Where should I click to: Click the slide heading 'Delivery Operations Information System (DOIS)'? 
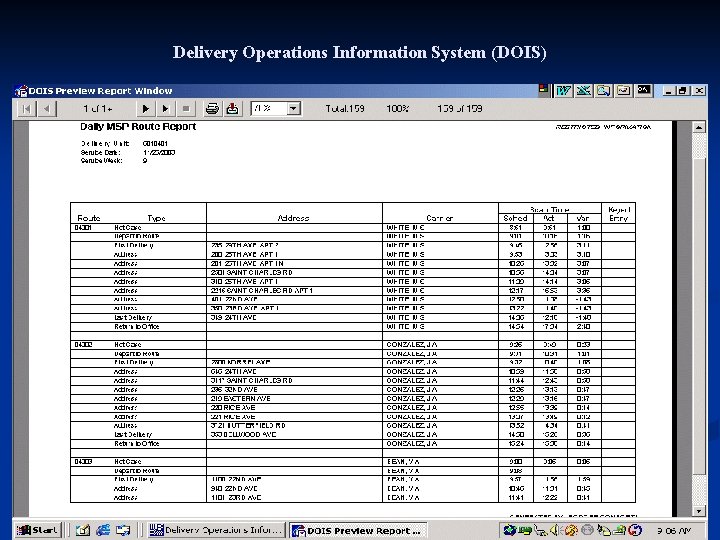click(360, 52)
